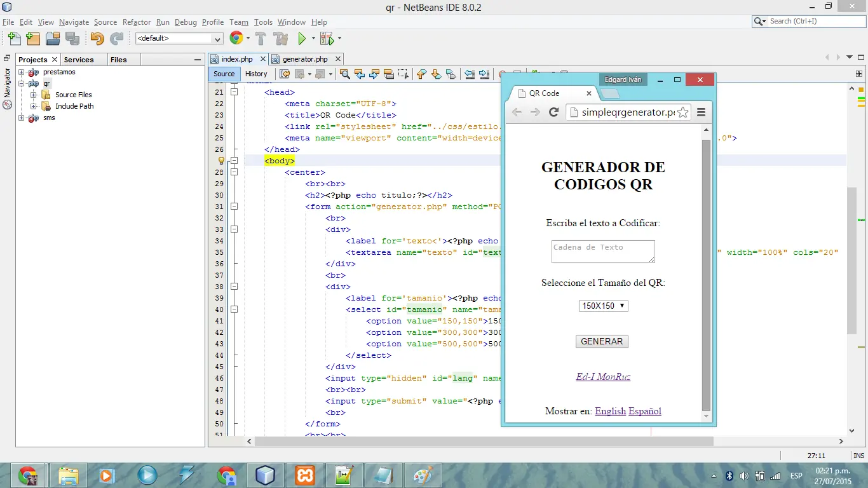Open Chrome from the taskbar
The image size is (868, 488).
(x=28, y=475)
